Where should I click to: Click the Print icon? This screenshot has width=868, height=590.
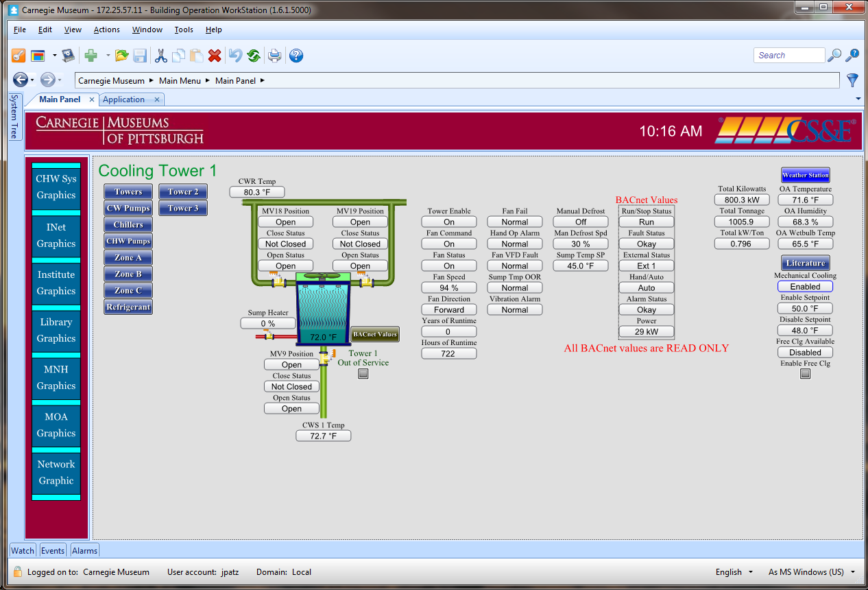point(275,56)
